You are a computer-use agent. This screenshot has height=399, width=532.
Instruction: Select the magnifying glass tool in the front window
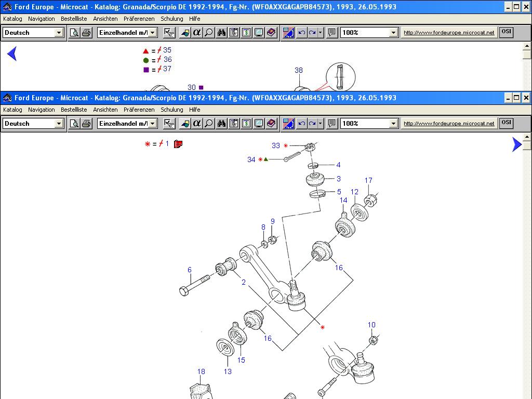pyautogui.click(x=209, y=124)
